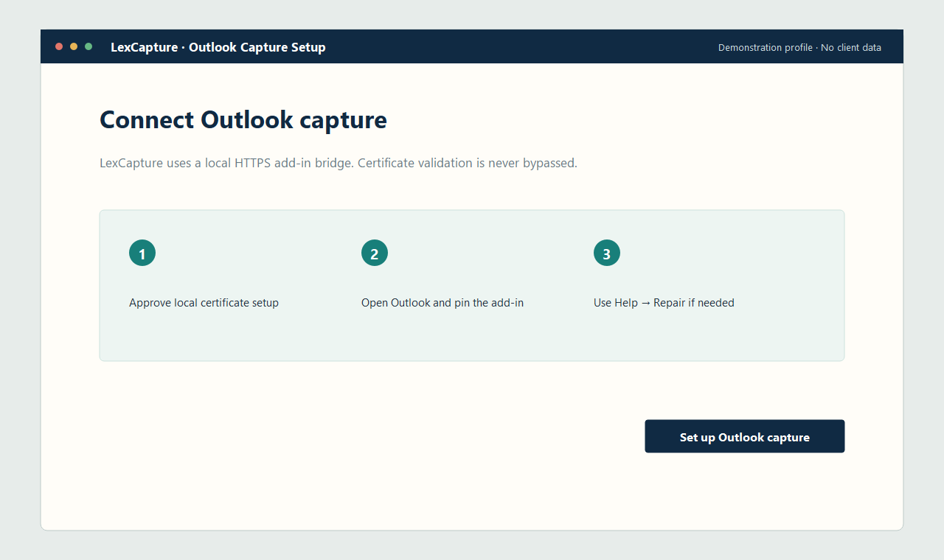Click the red close window dot

59,46
